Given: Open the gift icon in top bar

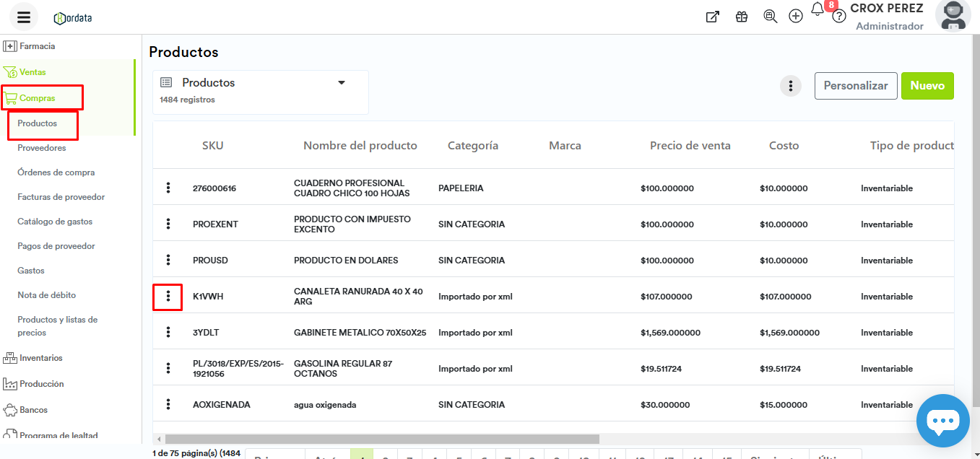Looking at the screenshot, I should [x=742, y=17].
